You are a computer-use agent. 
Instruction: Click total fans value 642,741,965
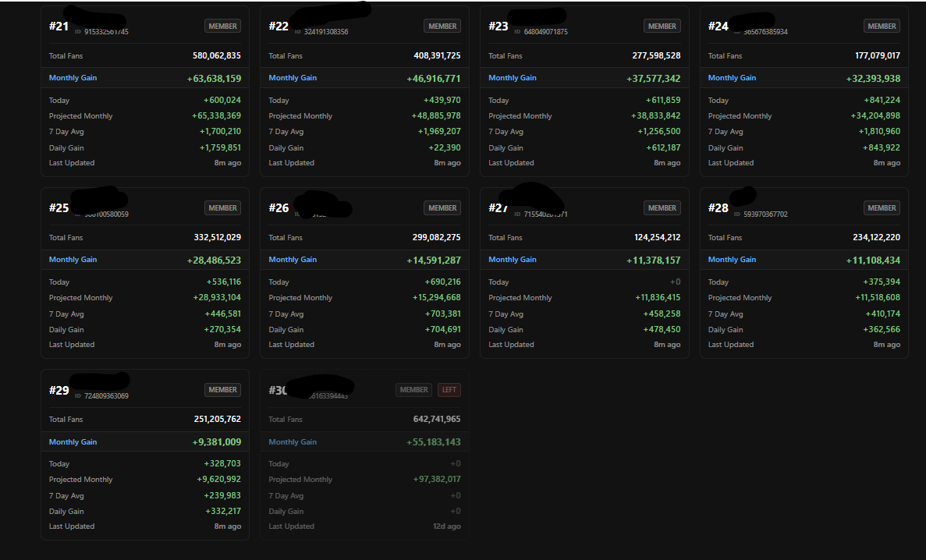[x=437, y=420]
